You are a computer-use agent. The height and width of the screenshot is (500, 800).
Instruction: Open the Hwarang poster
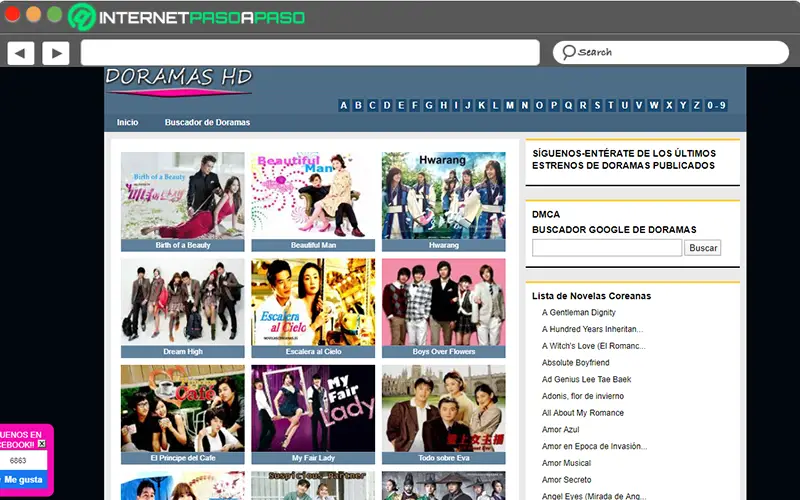444,195
